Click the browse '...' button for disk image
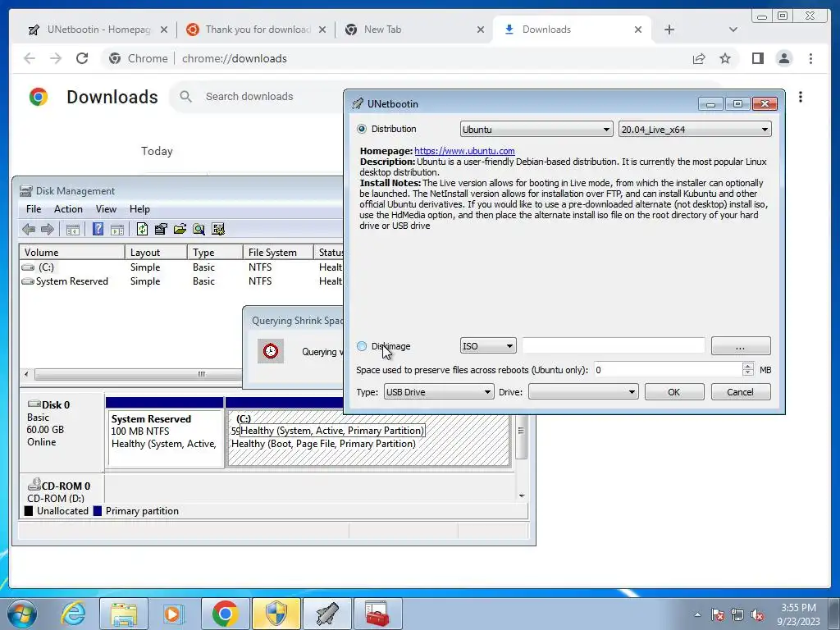 point(741,347)
